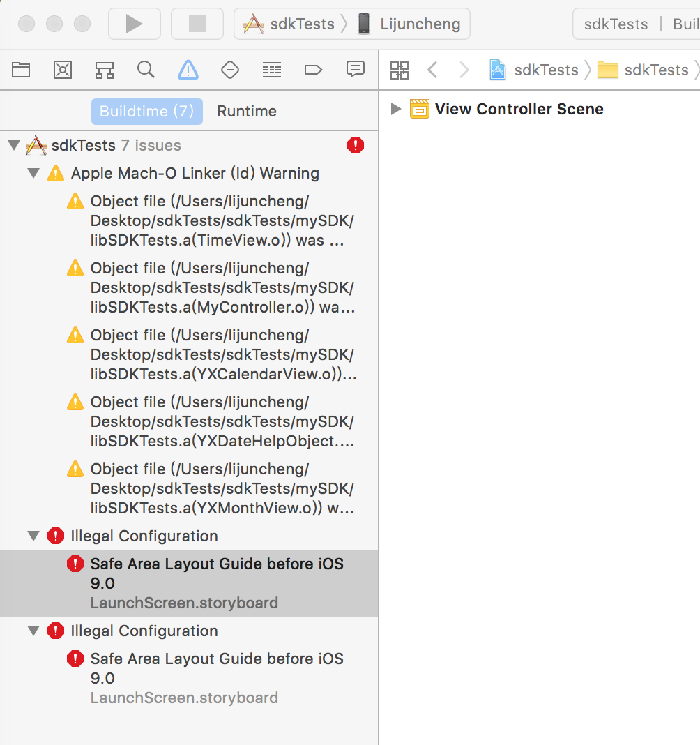Click the sdkTests activity status area
The width and height of the screenshot is (700, 745).
(637, 24)
